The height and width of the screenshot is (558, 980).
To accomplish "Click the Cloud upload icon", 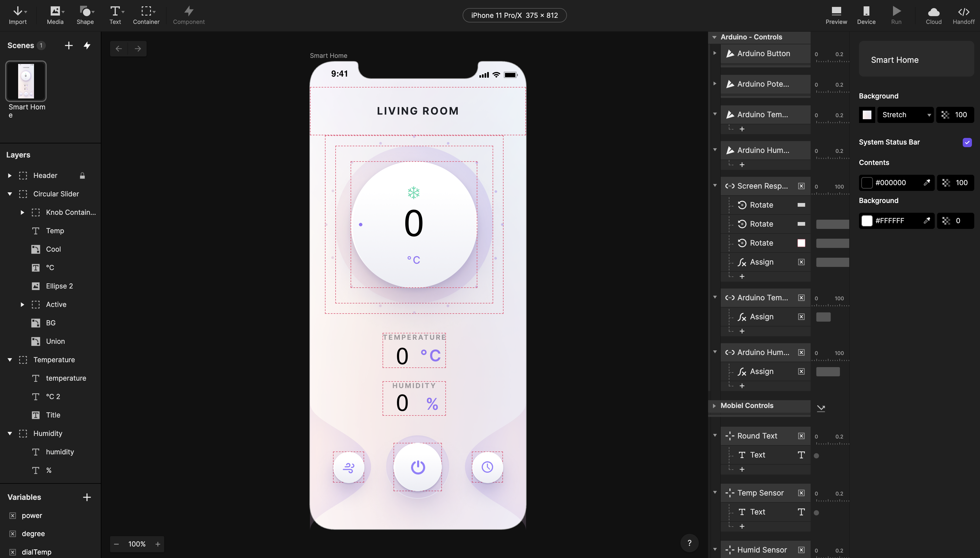I will pos(933,15).
